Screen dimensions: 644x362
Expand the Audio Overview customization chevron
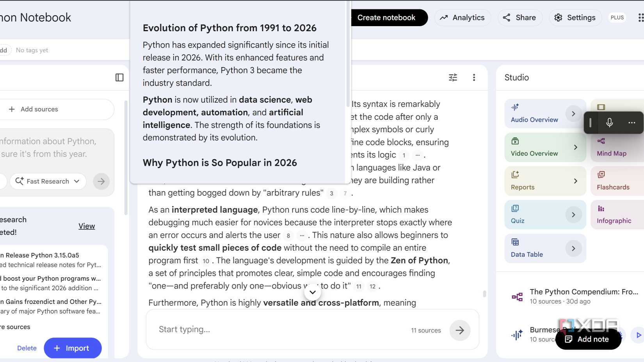pos(573,114)
